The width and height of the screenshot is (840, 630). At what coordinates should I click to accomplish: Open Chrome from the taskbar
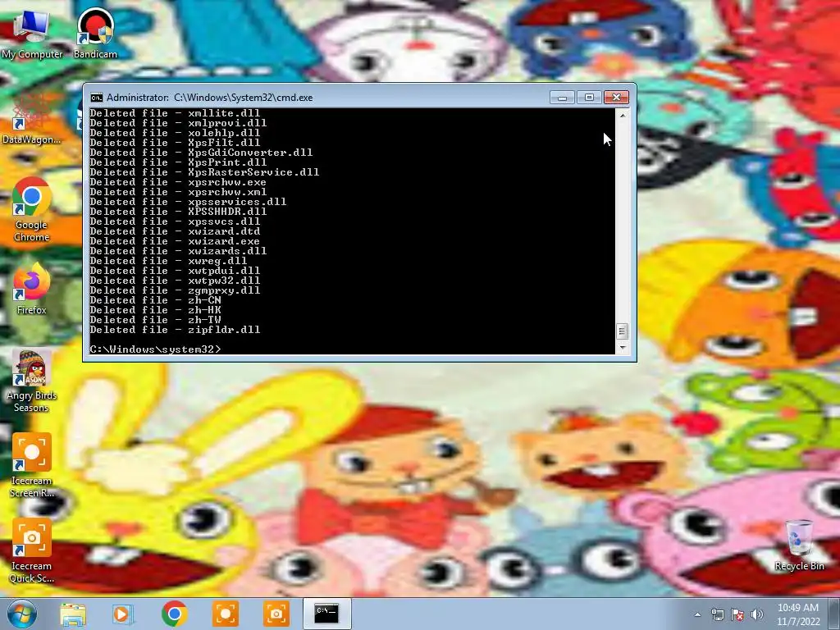point(174,614)
